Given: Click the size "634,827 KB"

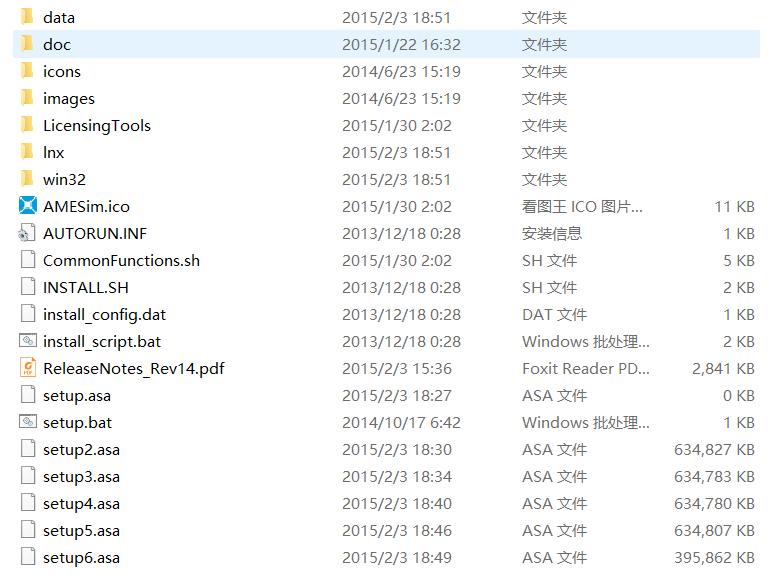Looking at the screenshot, I should pyautogui.click(x=714, y=449).
